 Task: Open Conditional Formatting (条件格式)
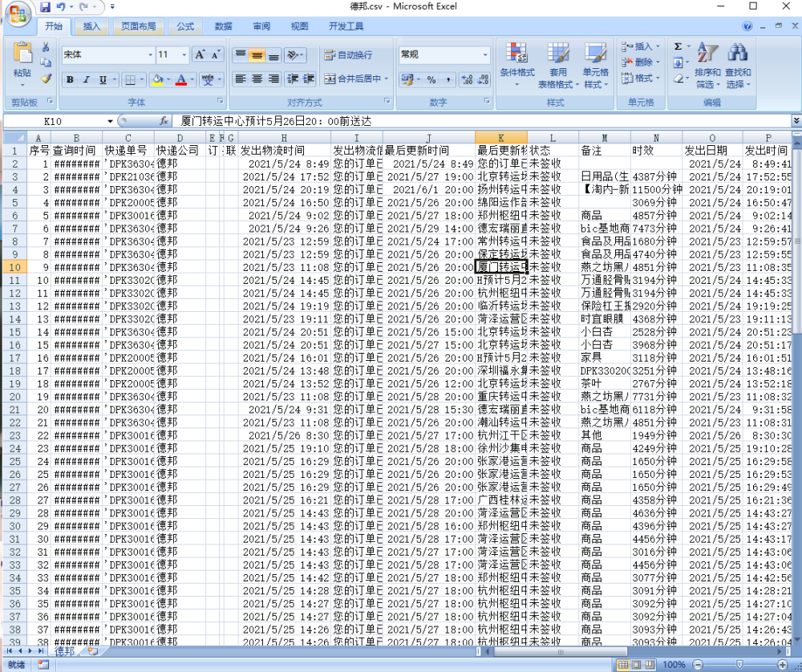[x=517, y=64]
